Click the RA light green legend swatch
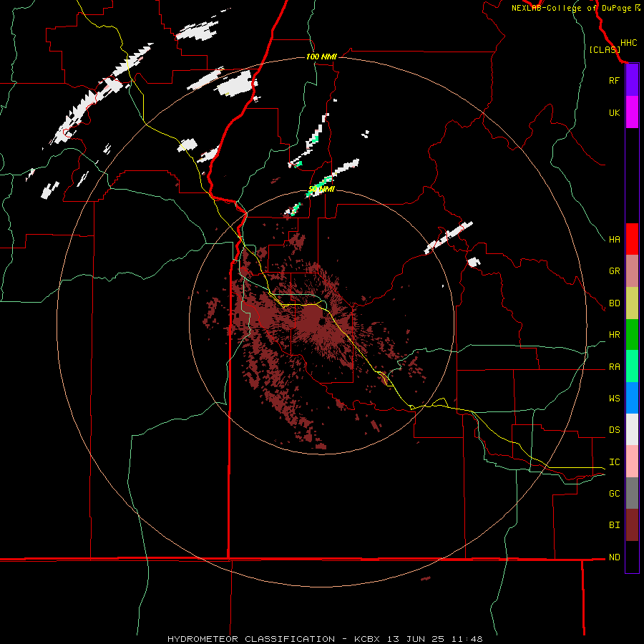The image size is (644, 644). [x=632, y=366]
